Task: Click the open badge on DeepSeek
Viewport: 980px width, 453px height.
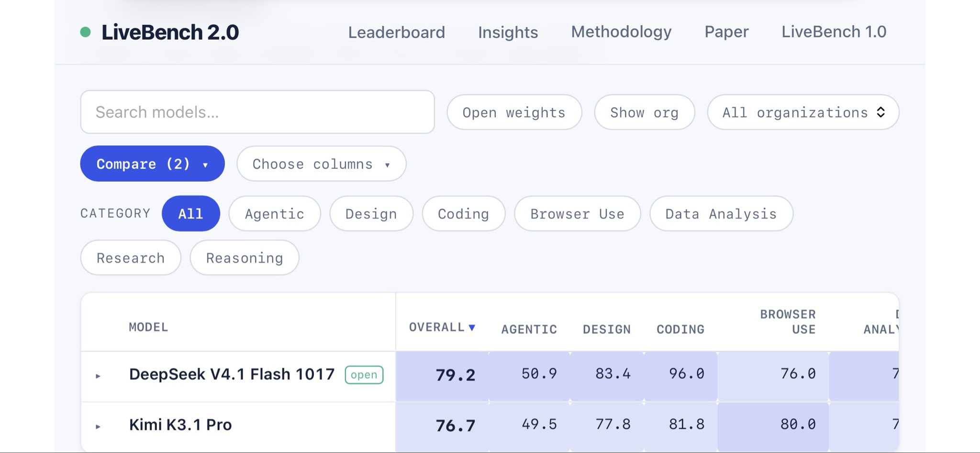Action: coord(364,375)
